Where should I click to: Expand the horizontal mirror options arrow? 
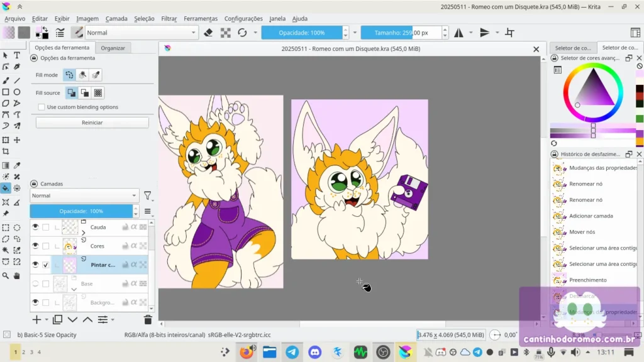(x=471, y=33)
